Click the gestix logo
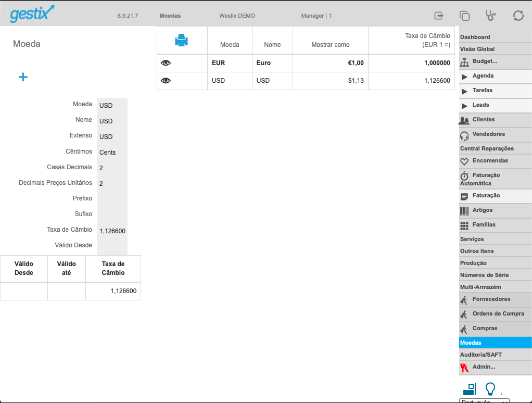 pos(32,14)
